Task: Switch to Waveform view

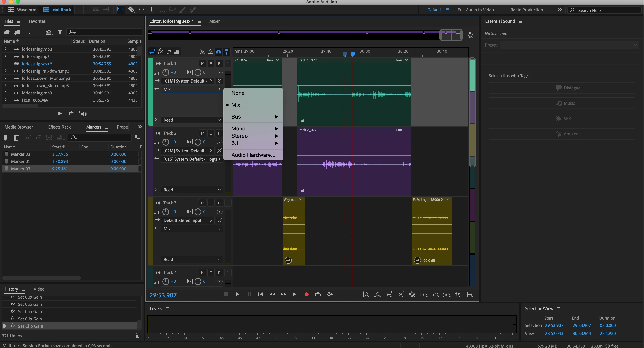Action: point(22,10)
